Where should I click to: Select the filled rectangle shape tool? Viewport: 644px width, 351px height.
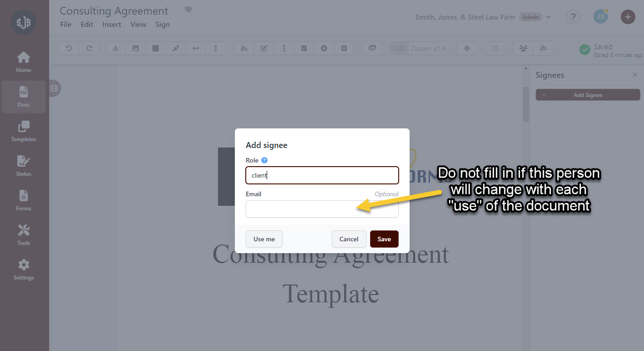[x=156, y=48]
